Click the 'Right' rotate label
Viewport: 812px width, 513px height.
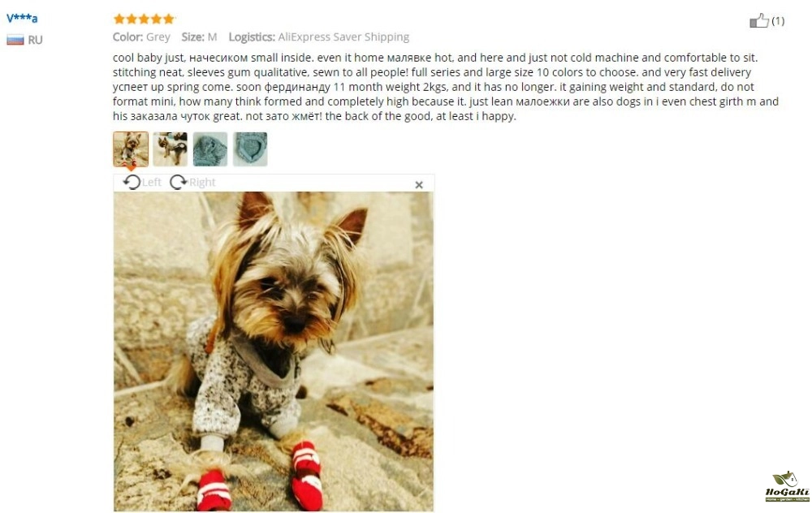coord(202,182)
